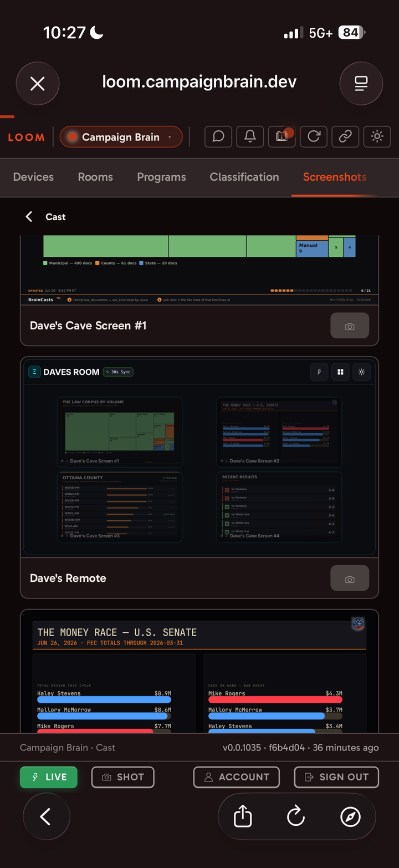Go back with the browser back arrow
This screenshot has width=399, height=868.
[x=47, y=816]
